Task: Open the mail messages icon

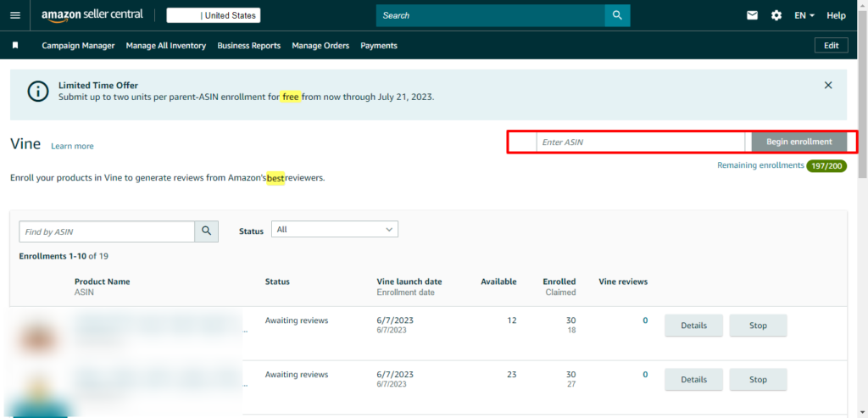Action: (x=752, y=15)
